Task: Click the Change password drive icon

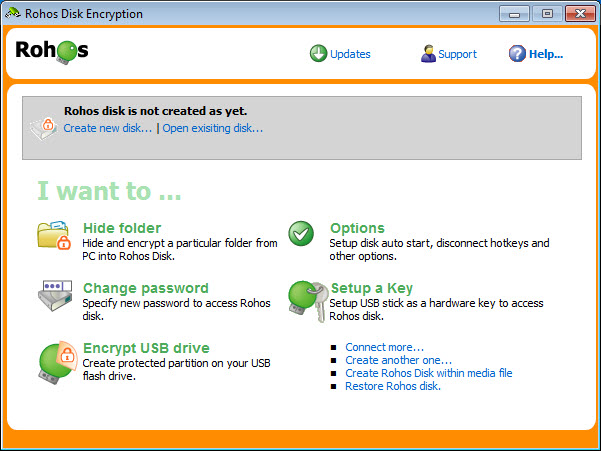Action: click(54, 296)
